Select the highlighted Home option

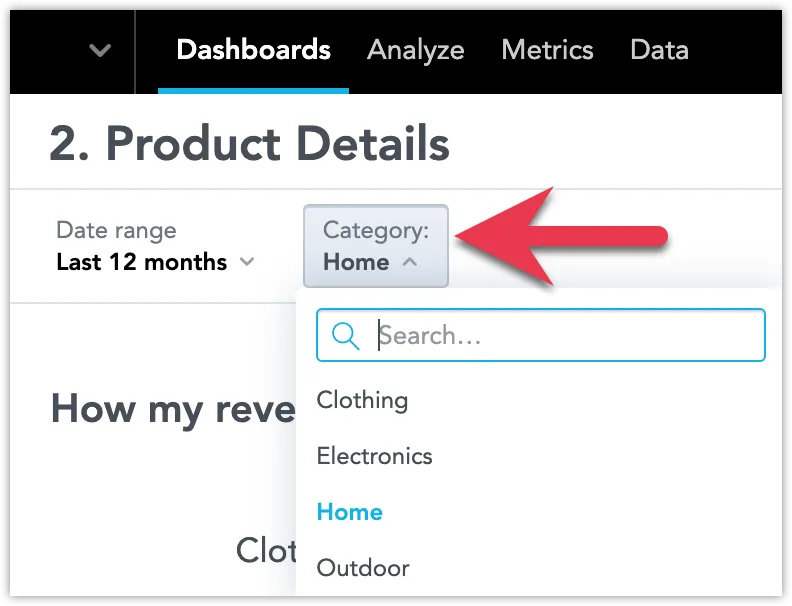click(350, 512)
